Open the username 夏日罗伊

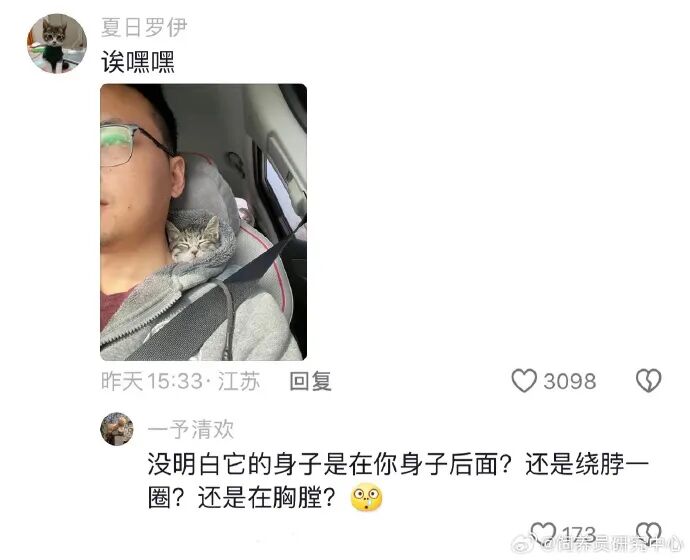144,27
